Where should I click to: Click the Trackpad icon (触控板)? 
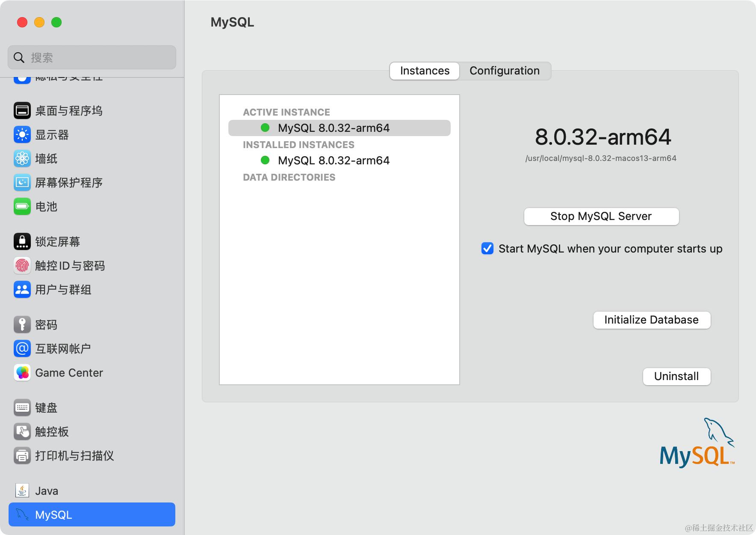22,432
